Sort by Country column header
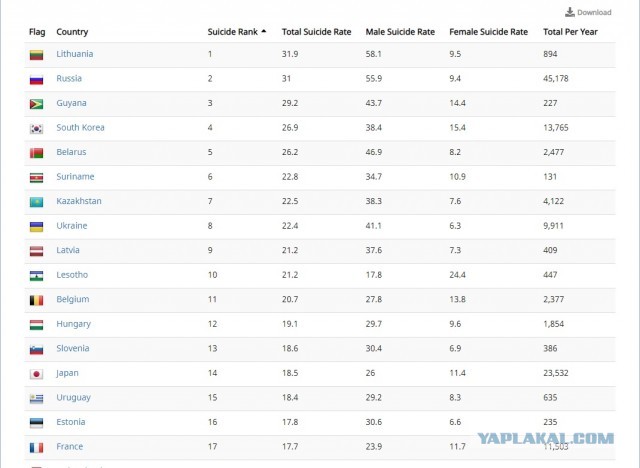Image resolution: width=640 pixels, height=468 pixels. tap(72, 32)
